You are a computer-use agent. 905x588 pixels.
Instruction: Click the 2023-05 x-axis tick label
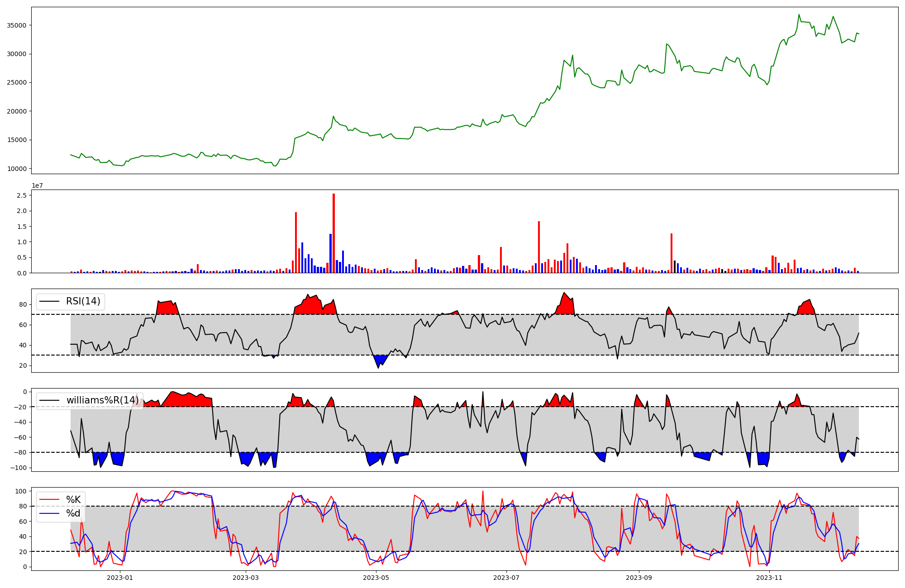click(376, 578)
